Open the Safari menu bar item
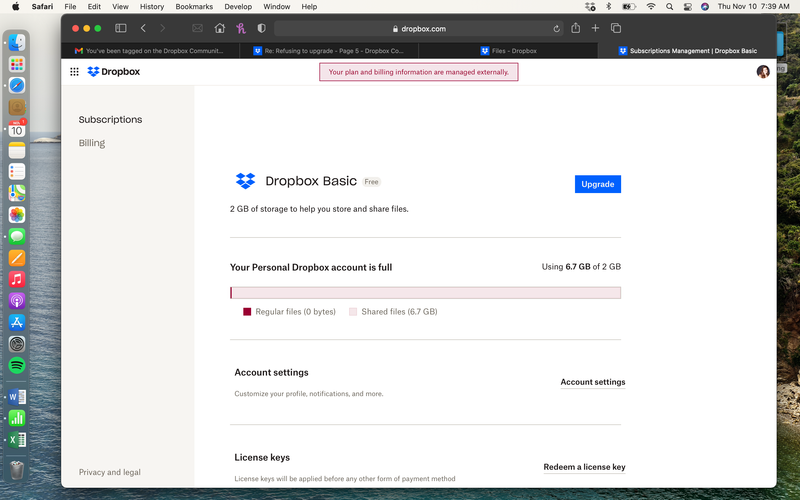Screen dimensions: 800x500 click(42, 7)
